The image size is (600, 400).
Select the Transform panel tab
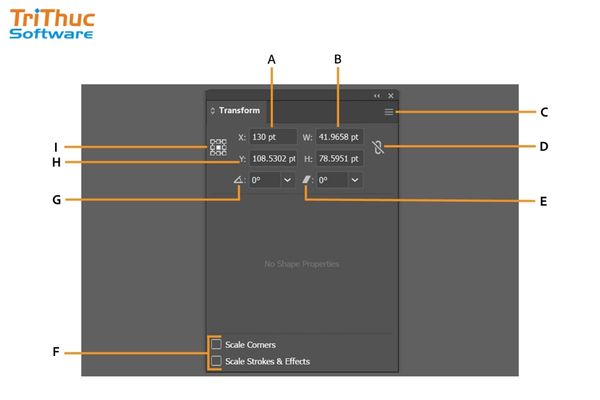(x=239, y=112)
